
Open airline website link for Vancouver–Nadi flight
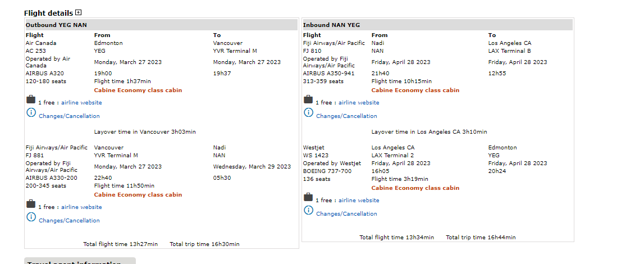(81, 207)
